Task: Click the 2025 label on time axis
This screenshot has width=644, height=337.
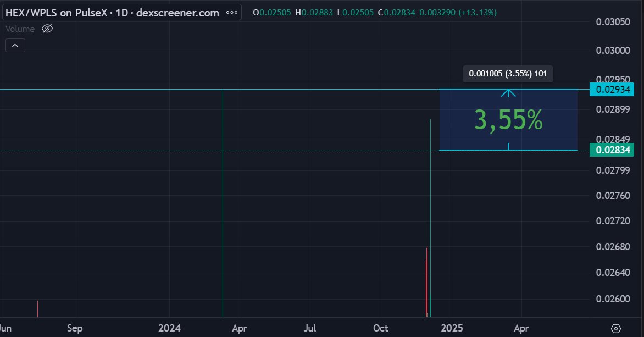Action: tap(452, 328)
